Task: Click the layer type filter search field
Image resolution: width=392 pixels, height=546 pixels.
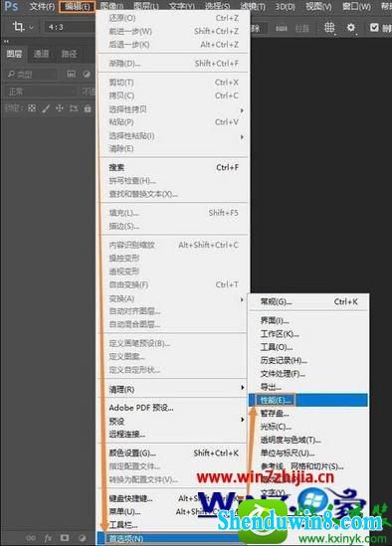Action: [x=32, y=75]
